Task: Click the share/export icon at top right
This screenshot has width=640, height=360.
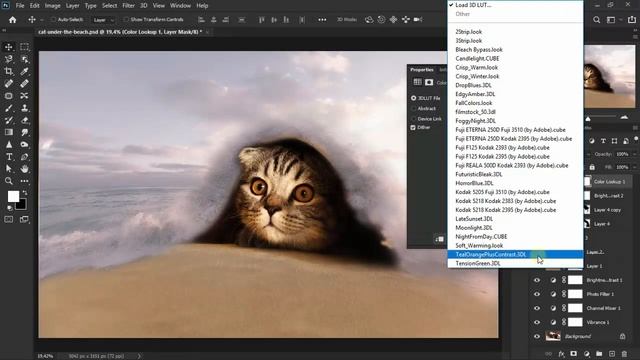Action: coord(631,20)
